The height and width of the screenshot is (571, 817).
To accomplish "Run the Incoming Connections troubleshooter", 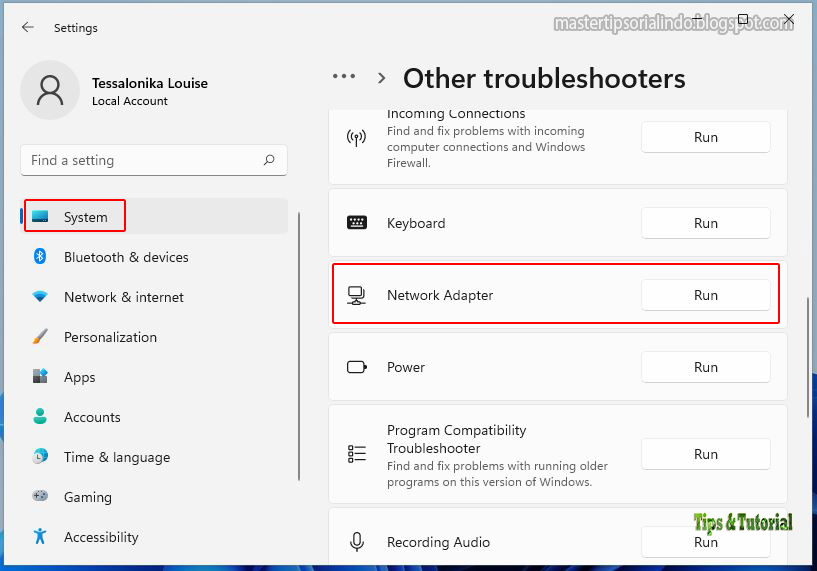I will tap(705, 137).
